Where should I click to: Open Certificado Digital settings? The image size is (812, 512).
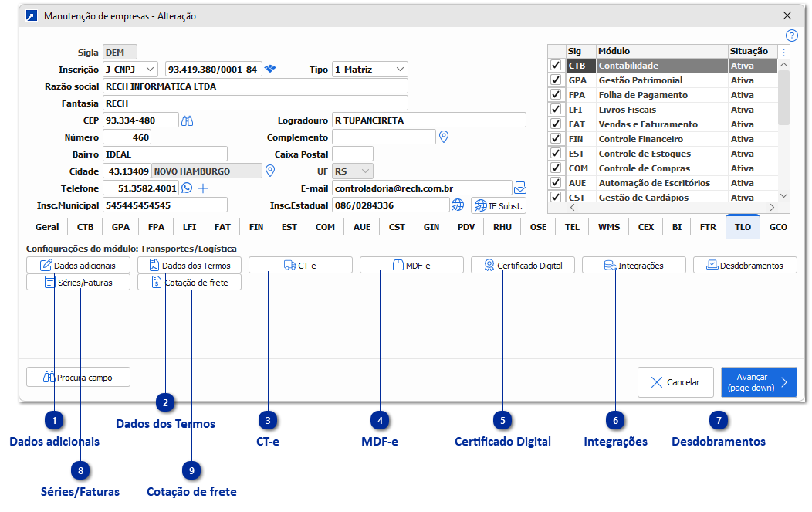523,266
